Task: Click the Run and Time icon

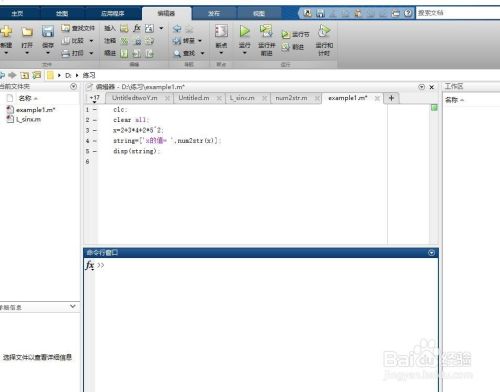Action: click(x=324, y=31)
